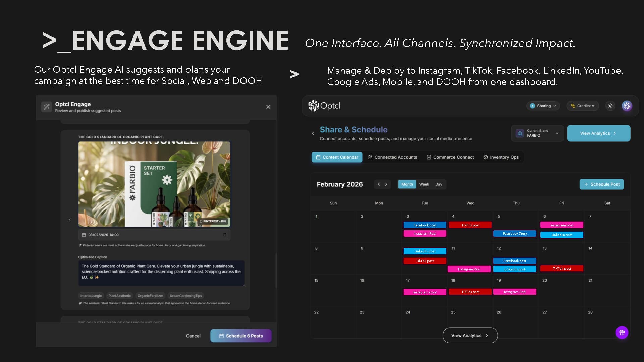This screenshot has height=362, width=644.
Task: Open Instagram Reel on February 11
Action: [469, 269]
